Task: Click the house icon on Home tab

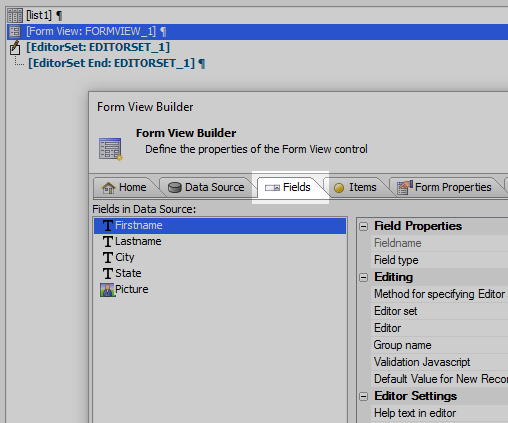Action: (x=108, y=188)
